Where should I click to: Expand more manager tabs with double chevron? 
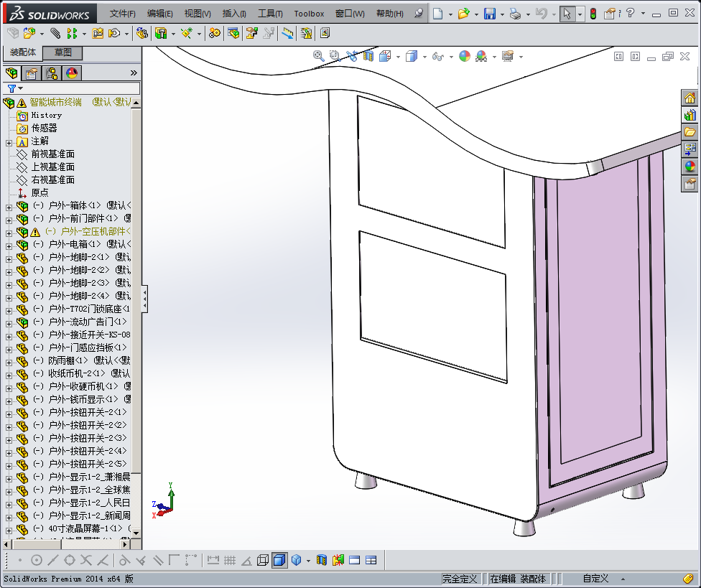133,73
